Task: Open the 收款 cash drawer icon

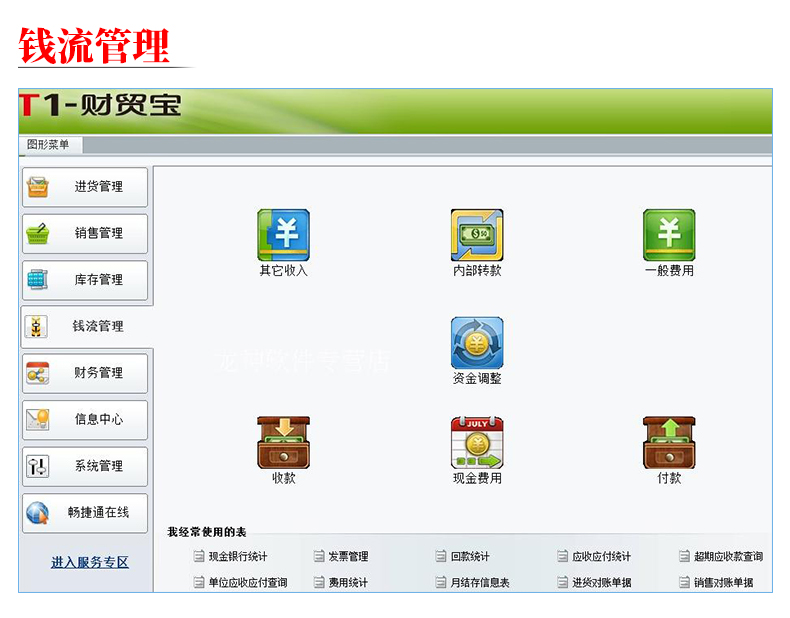Action: pyautogui.click(x=283, y=443)
